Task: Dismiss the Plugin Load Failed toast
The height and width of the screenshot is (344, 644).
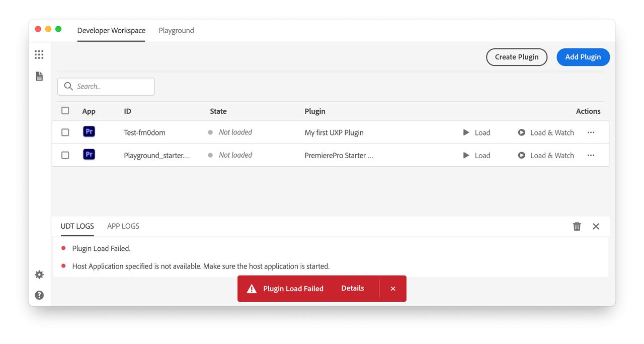Action: click(393, 289)
